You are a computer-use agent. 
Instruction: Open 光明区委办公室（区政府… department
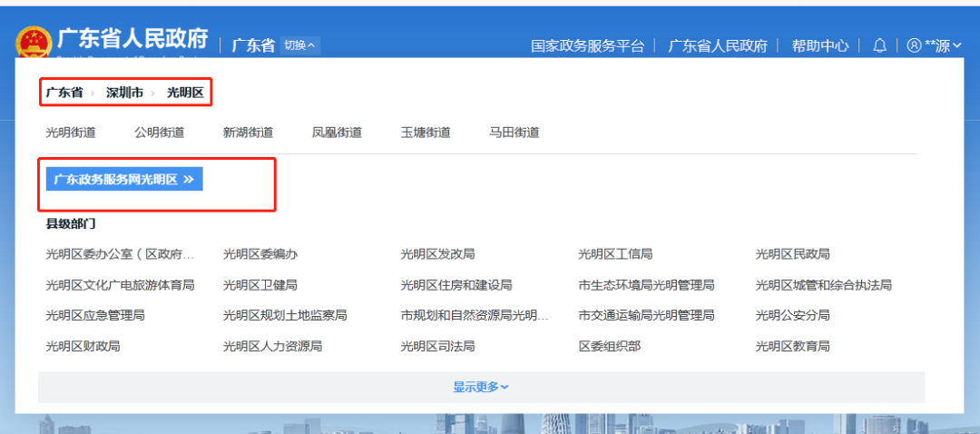(x=120, y=254)
